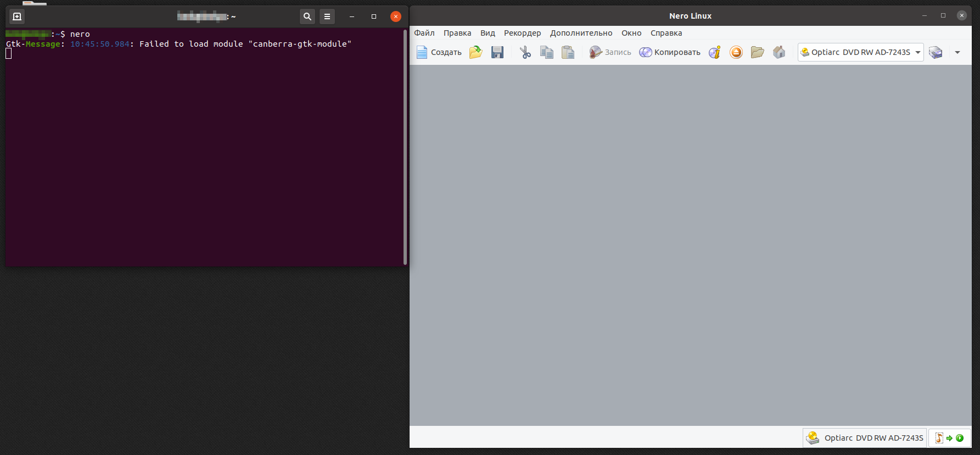The width and height of the screenshot is (980, 455).
Task: Expand the toolbar overflow arrow in Nero
Action: pos(957,52)
